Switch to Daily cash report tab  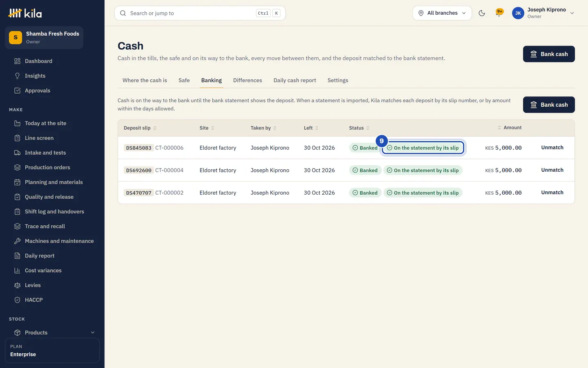click(x=295, y=80)
